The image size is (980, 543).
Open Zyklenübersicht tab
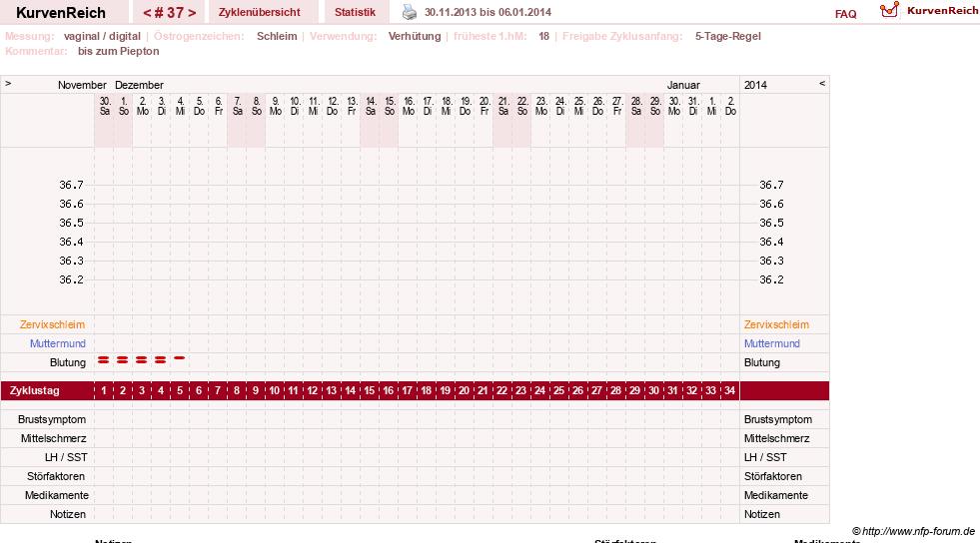[x=260, y=13]
